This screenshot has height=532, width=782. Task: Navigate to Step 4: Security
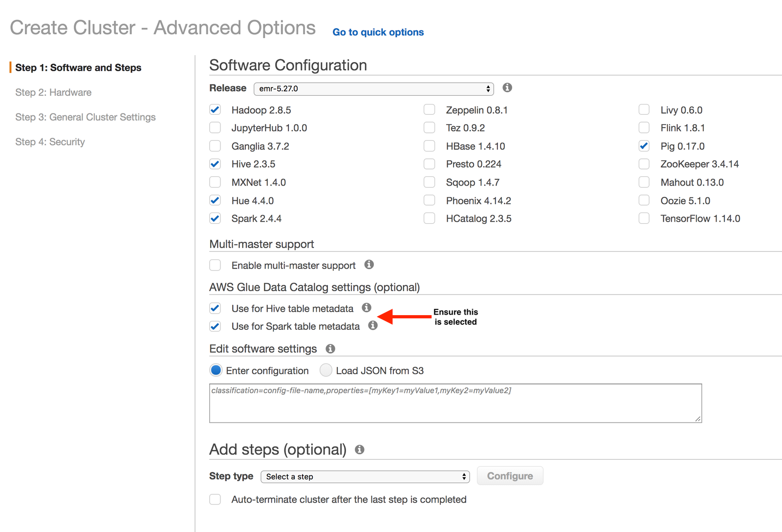click(50, 142)
